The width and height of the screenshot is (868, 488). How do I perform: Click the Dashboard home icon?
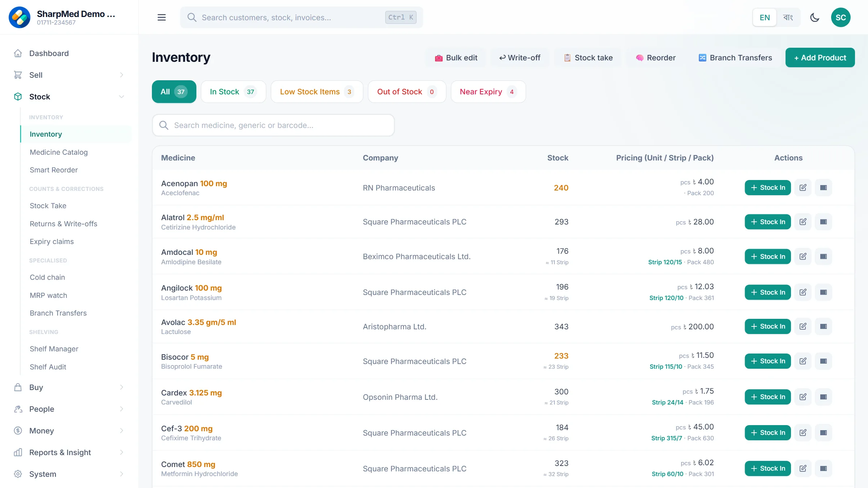18,53
